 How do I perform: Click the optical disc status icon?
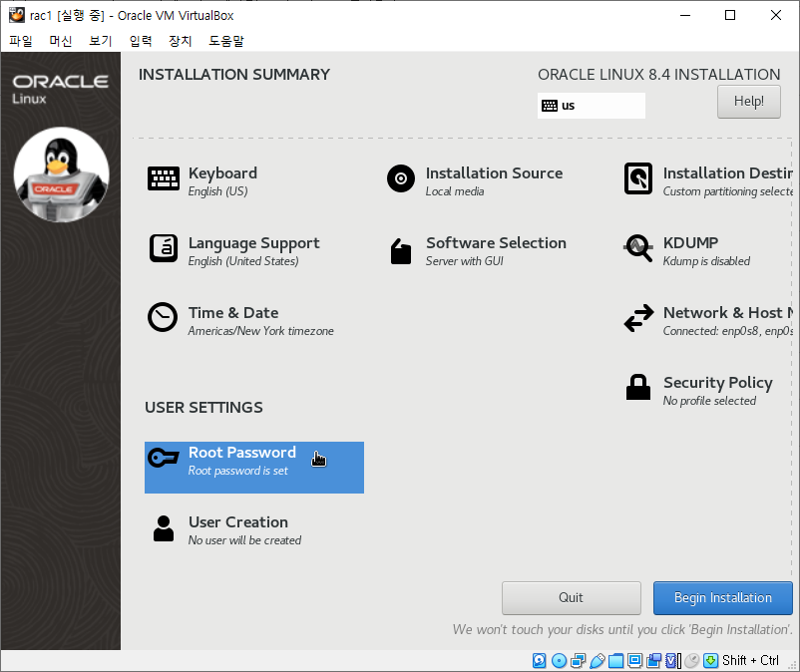tap(560, 661)
